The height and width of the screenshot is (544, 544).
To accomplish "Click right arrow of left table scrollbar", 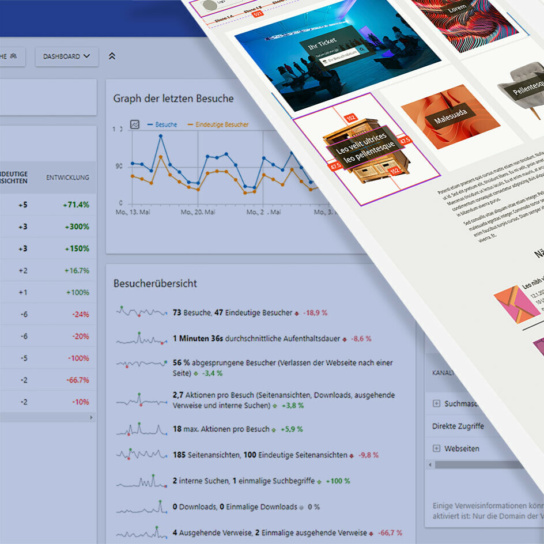I will (91, 417).
